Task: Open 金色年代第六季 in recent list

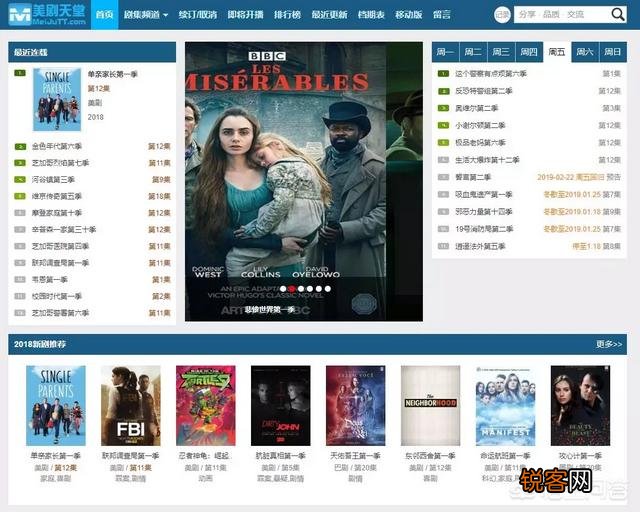Action: click(57, 146)
